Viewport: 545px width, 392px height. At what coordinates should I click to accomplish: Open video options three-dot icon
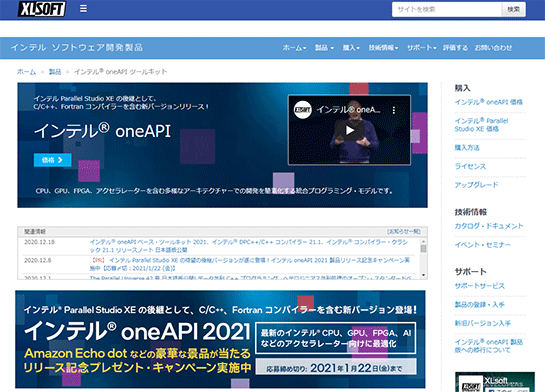click(x=393, y=110)
